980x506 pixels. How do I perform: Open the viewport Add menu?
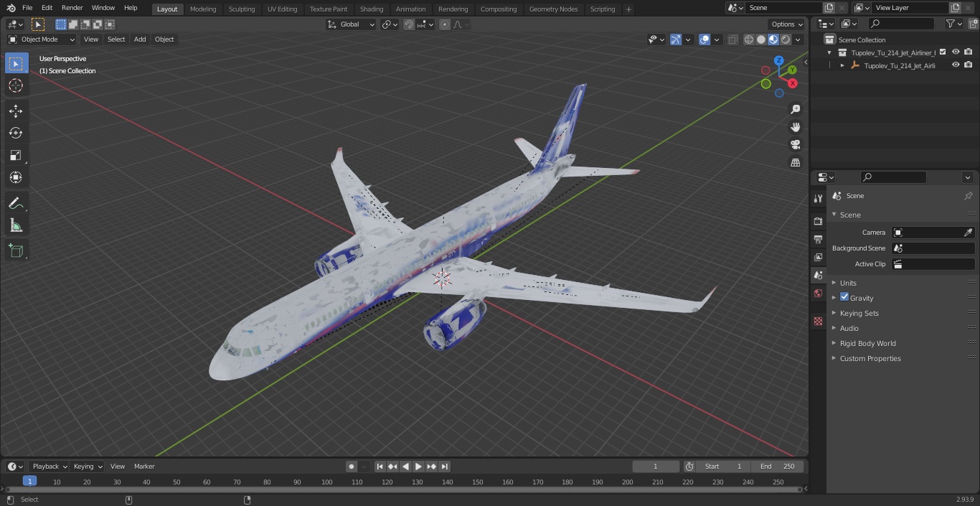140,39
